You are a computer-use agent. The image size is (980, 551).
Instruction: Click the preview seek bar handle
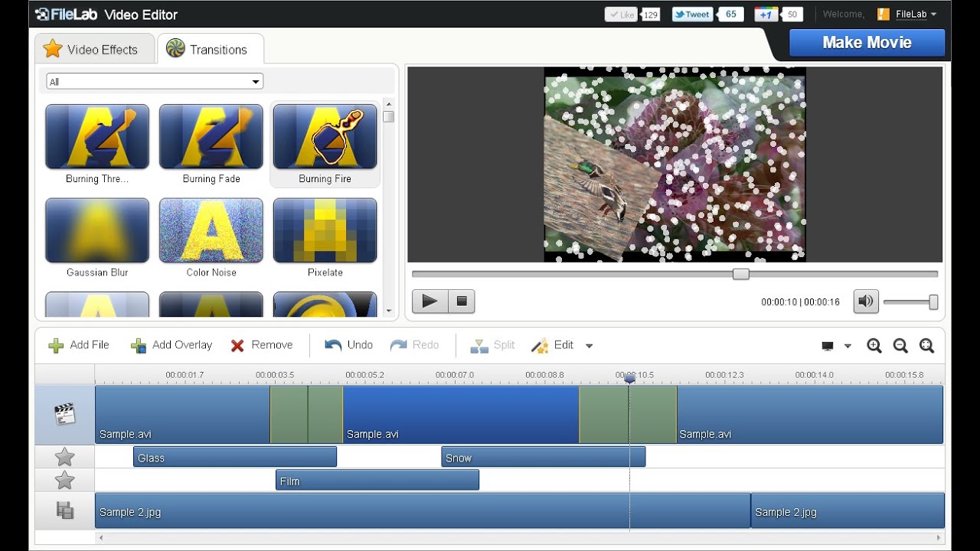[x=740, y=274]
